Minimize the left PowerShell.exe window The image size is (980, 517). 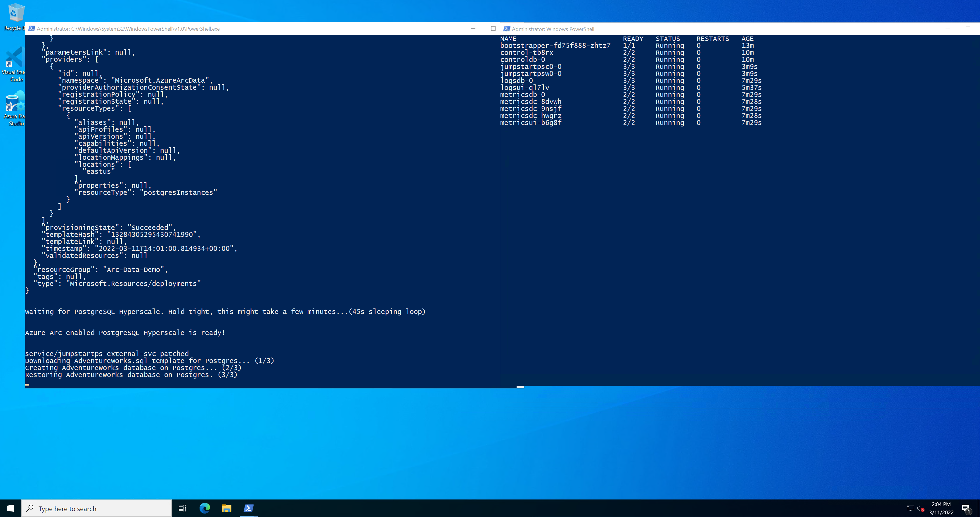(473, 29)
